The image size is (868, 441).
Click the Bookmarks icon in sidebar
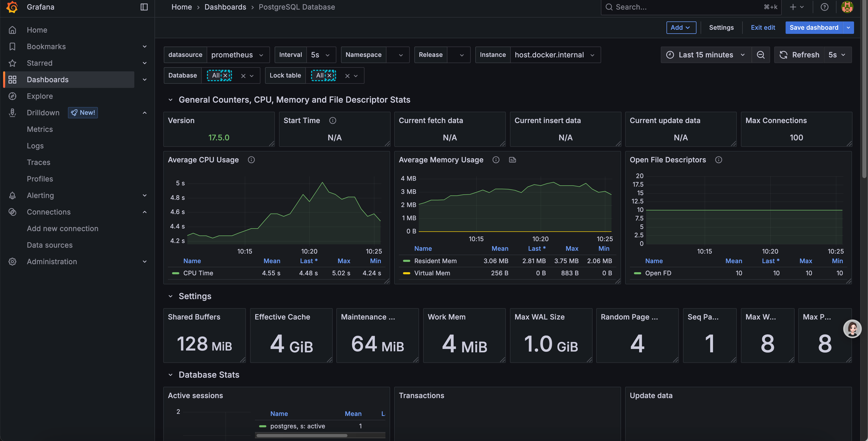[x=12, y=47]
